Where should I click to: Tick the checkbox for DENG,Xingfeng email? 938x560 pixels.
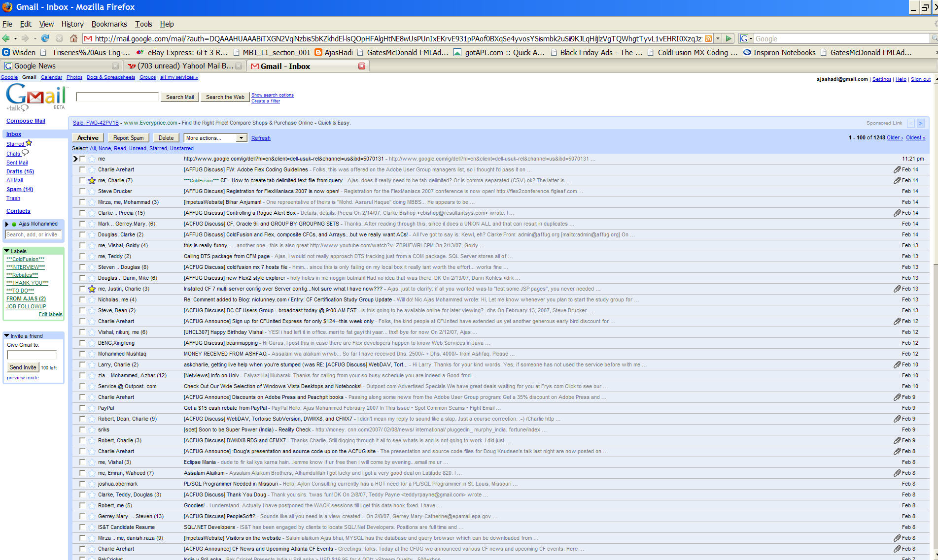pyautogui.click(x=82, y=343)
